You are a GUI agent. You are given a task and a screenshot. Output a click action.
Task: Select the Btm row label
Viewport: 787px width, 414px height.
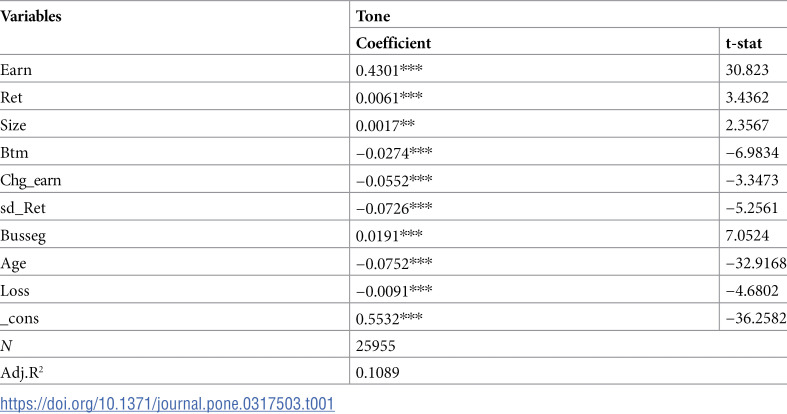click(x=15, y=153)
